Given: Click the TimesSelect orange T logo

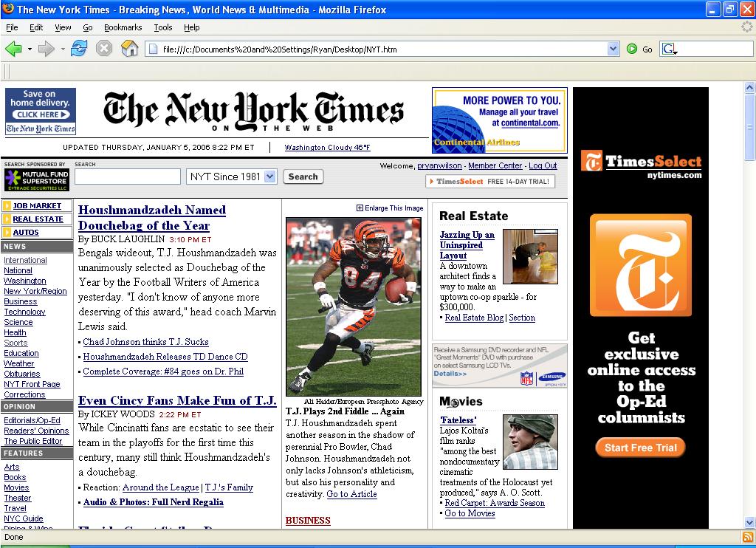Looking at the screenshot, I should coord(640,265).
